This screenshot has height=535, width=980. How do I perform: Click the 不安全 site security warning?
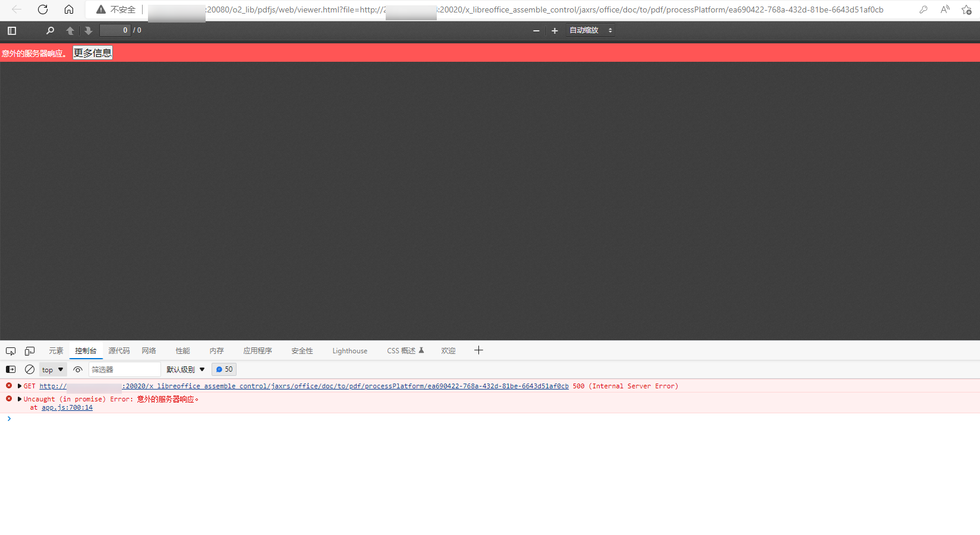pos(116,10)
